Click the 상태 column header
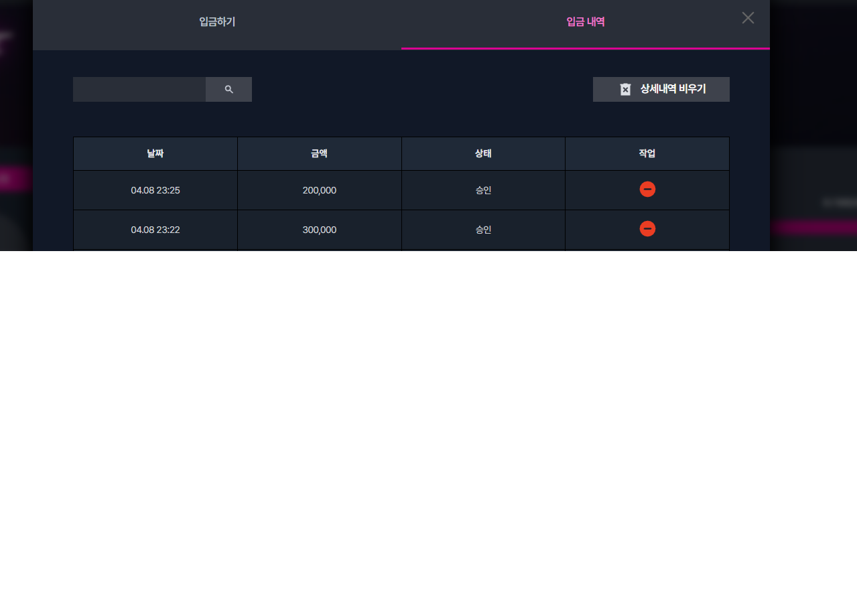 (x=483, y=153)
